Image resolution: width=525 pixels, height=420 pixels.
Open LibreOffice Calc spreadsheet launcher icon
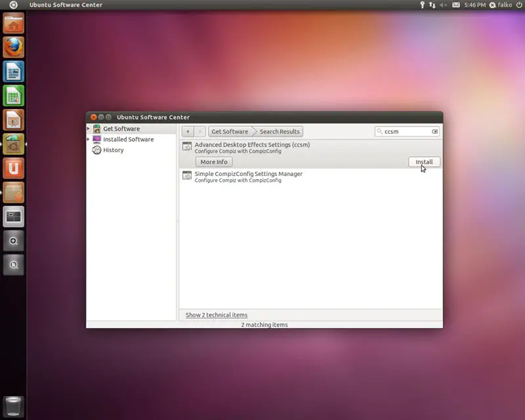13,95
